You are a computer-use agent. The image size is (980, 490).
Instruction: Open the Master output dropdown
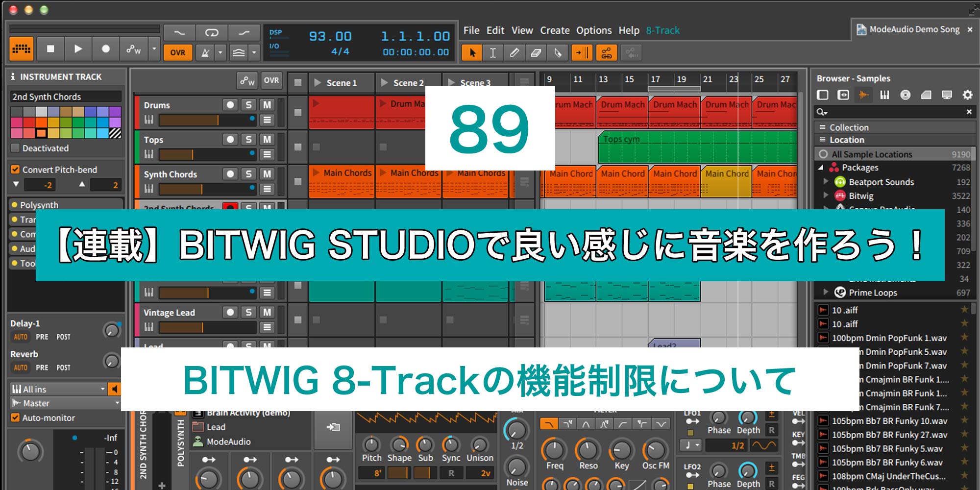[x=65, y=403]
